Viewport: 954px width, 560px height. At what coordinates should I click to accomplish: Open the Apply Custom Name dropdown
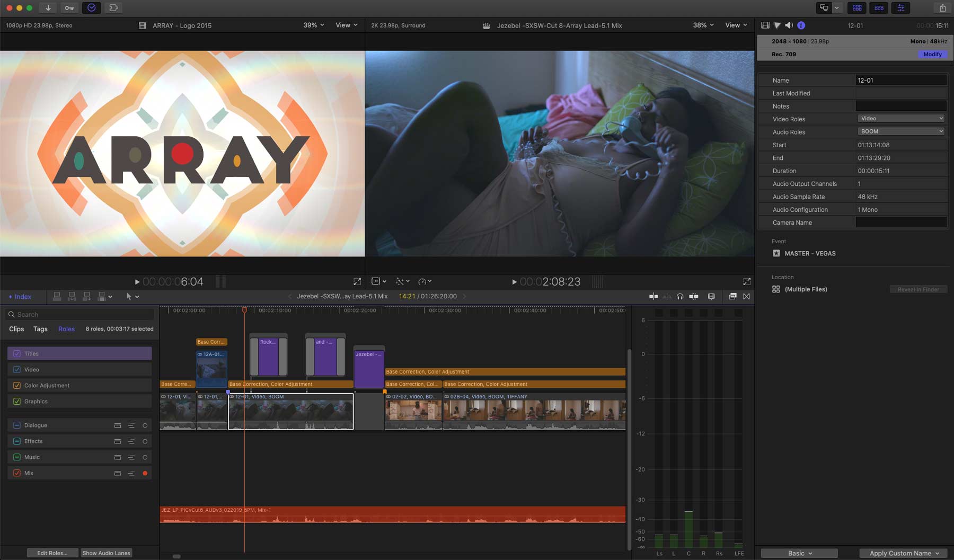click(x=904, y=553)
